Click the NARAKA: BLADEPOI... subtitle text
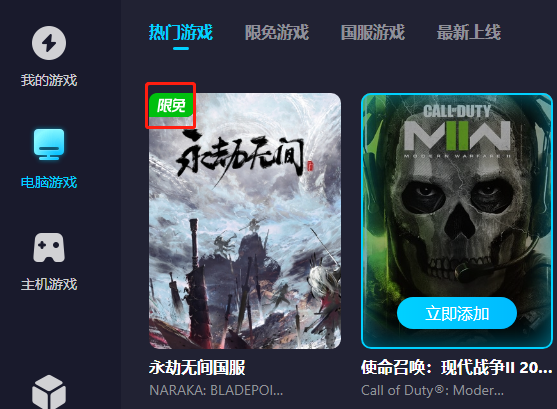This screenshot has width=557, height=409. (x=216, y=391)
